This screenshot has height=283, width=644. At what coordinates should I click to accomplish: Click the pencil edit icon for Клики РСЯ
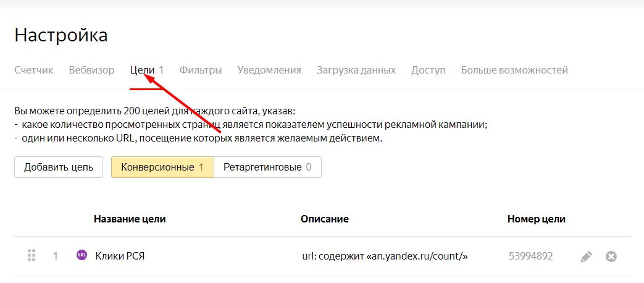point(587,256)
